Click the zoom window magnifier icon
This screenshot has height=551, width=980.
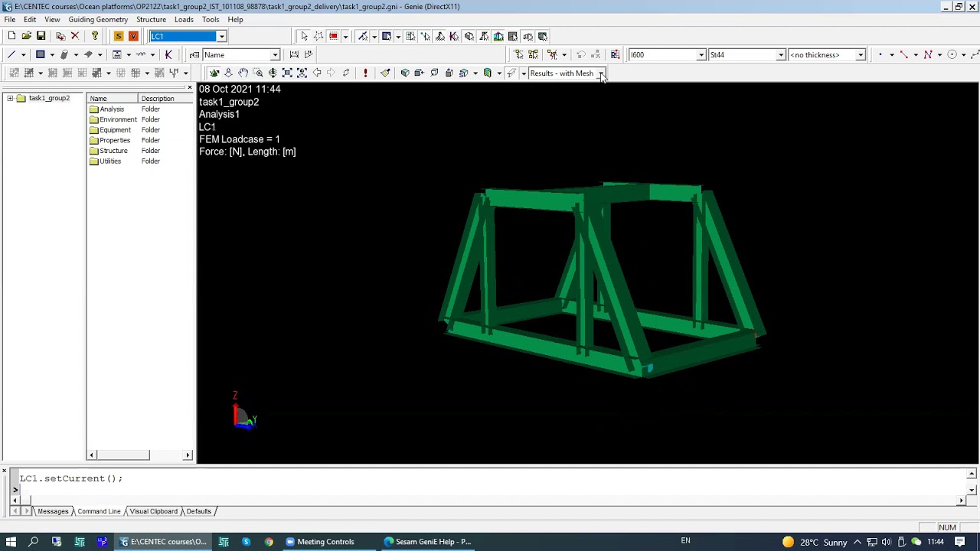258,73
